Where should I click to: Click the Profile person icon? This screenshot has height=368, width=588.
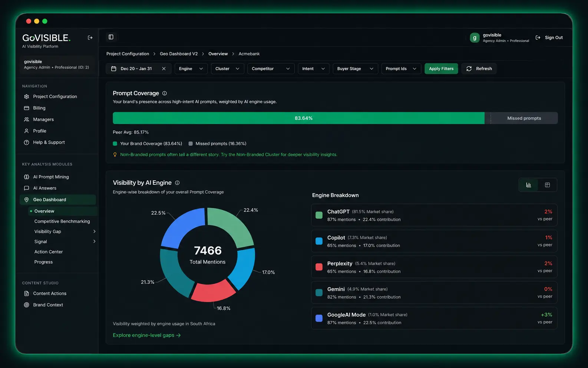click(x=27, y=131)
